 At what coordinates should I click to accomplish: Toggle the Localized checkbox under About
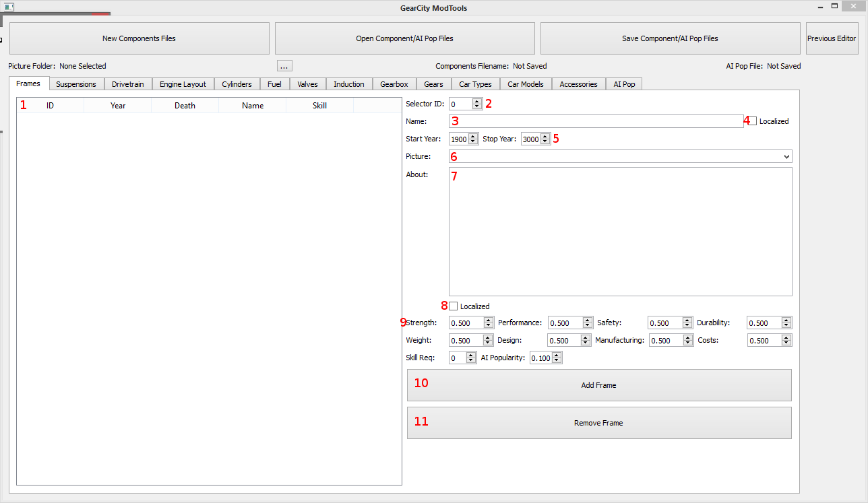pyautogui.click(x=454, y=306)
